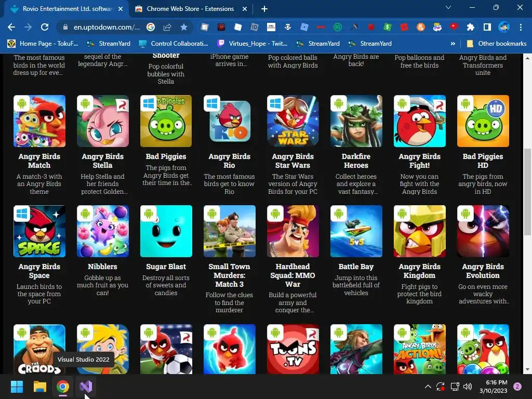Click the red YouTube-style extension icon

coord(454,27)
